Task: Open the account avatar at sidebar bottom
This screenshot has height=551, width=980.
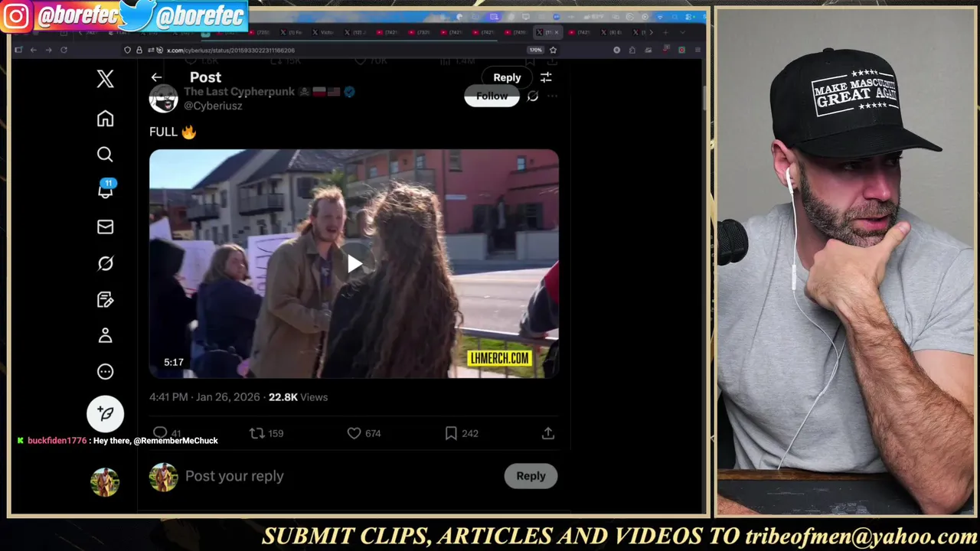Action: click(106, 482)
